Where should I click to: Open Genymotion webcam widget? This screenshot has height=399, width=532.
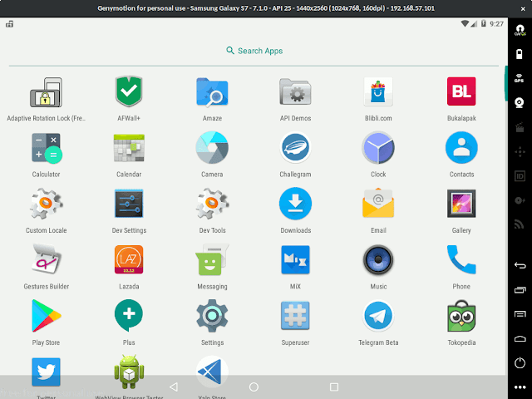point(520,102)
